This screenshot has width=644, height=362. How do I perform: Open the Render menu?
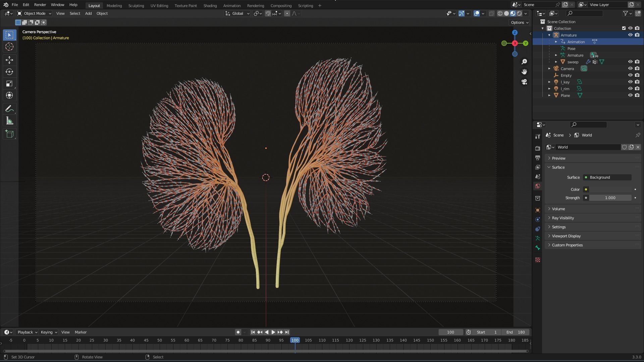[40, 5]
